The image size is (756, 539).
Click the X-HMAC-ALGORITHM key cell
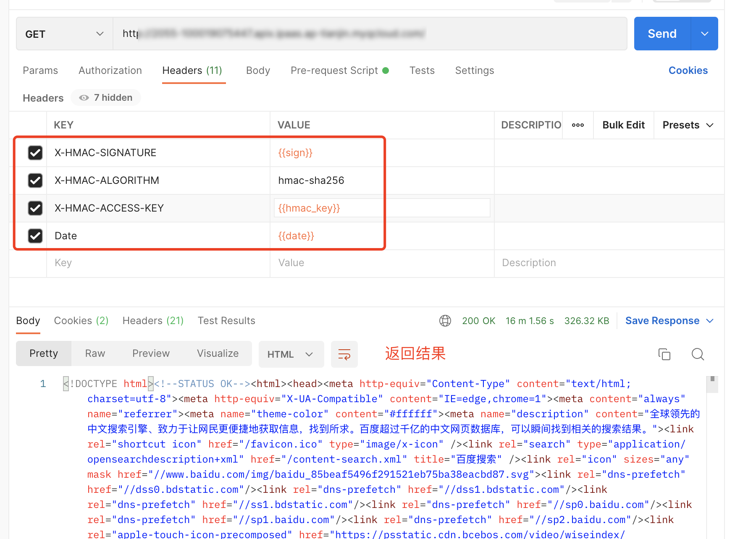[158, 181]
